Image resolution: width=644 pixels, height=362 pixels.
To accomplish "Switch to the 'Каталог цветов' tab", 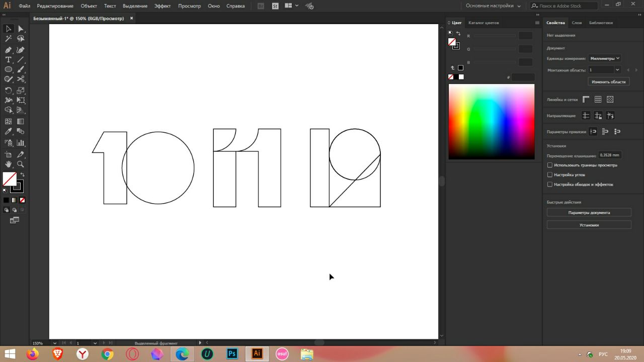I will pyautogui.click(x=484, y=23).
